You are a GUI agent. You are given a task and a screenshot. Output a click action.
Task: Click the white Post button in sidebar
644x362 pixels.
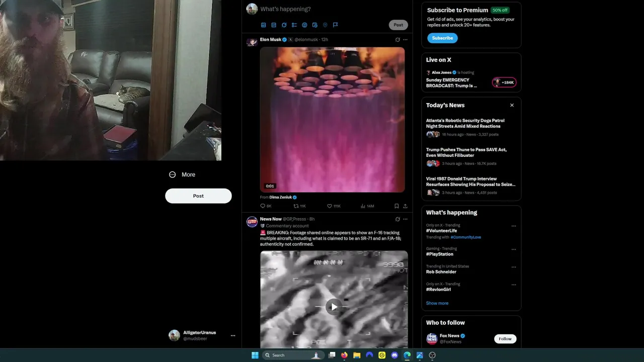point(198,196)
